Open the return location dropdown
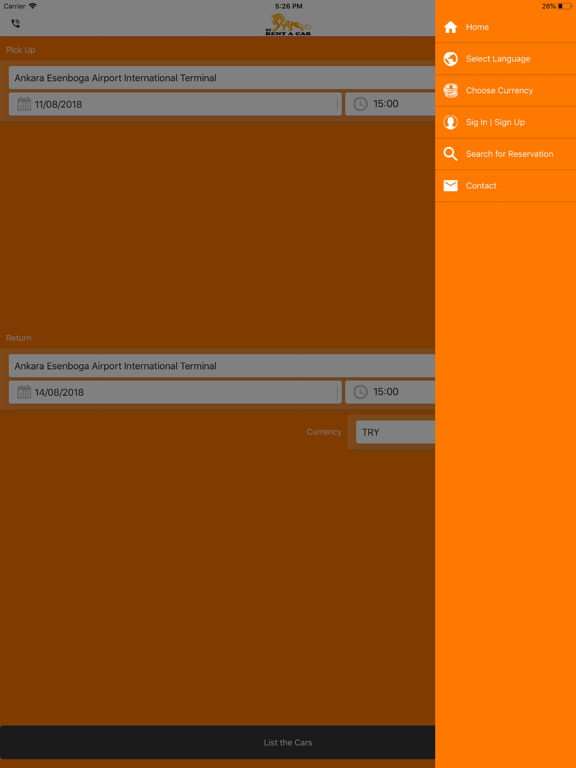This screenshot has height=768, width=576. (x=222, y=366)
